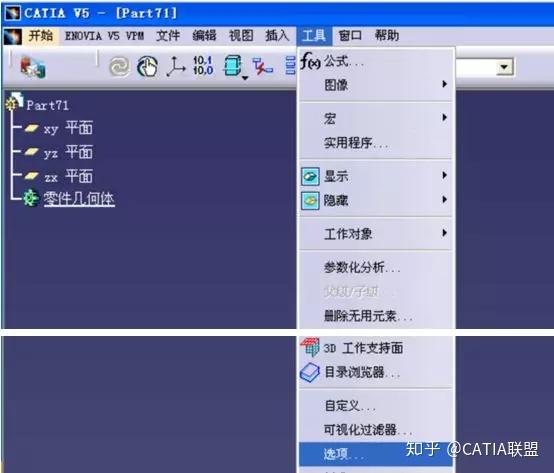Open the 隐藏 submenu
Screen dimensions: 554x473
376,201
